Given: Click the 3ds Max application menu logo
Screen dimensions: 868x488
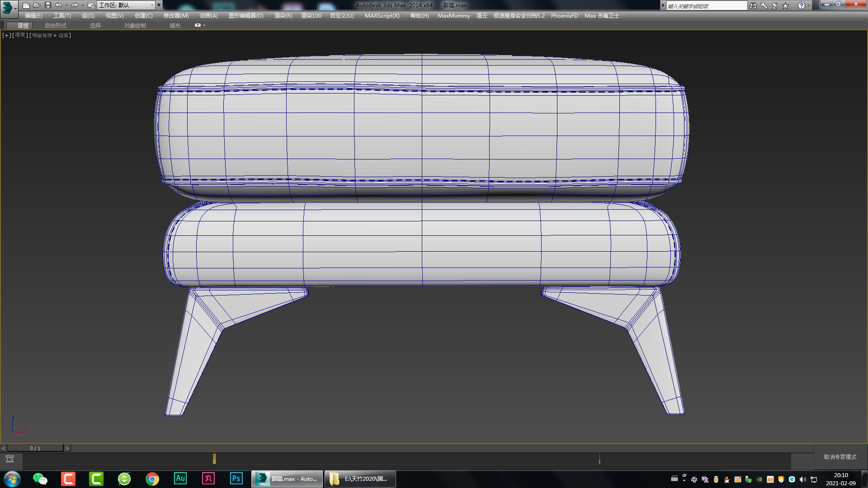Looking at the screenshot, I should (x=6, y=5).
